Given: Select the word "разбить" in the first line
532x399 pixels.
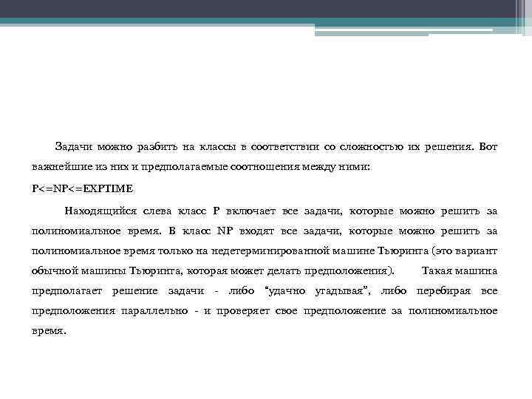Looking at the screenshot, I should pos(157,147).
